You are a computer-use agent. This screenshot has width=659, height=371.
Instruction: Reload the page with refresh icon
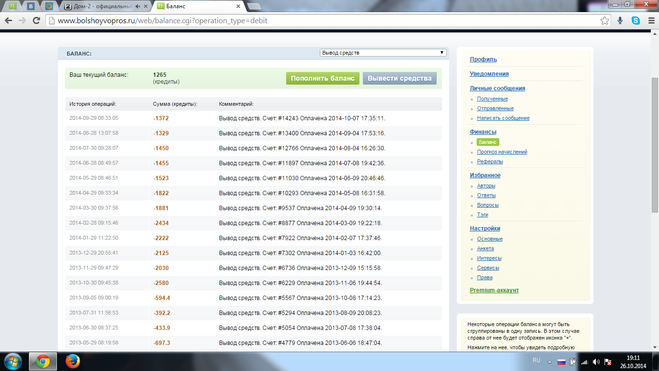37,21
